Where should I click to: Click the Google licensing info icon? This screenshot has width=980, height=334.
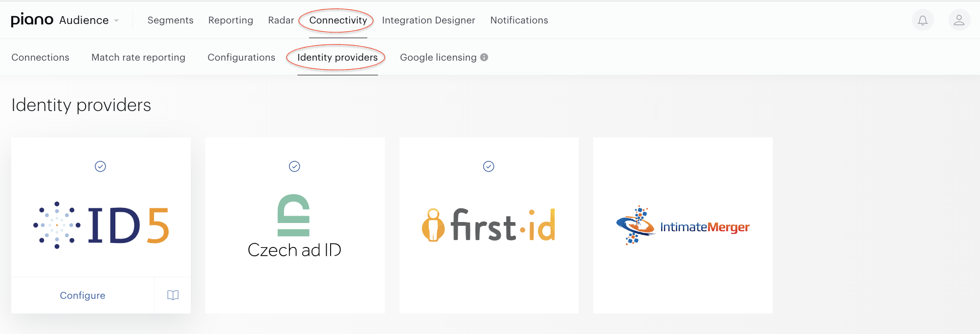(484, 57)
